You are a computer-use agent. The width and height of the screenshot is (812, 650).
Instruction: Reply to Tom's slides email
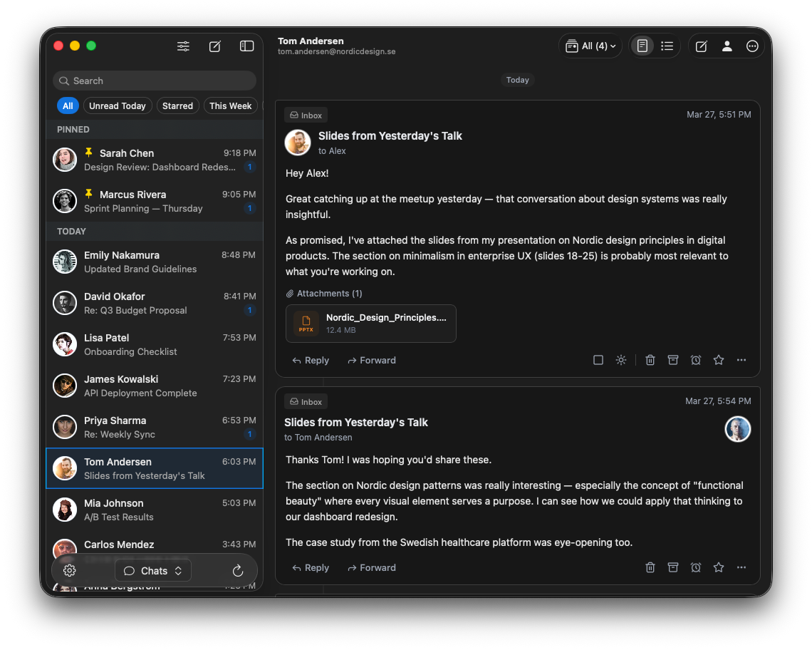pyautogui.click(x=310, y=360)
